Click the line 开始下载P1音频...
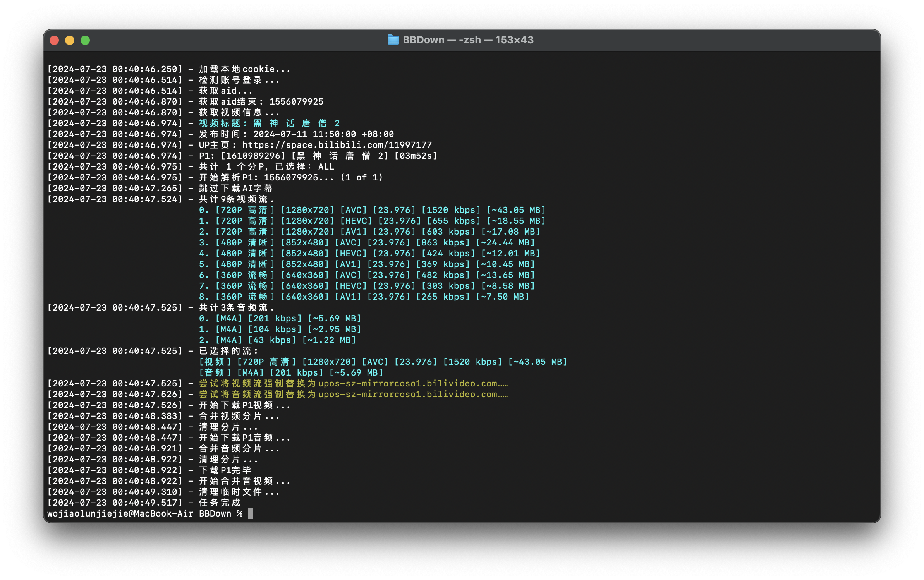This screenshot has height=580, width=924. [x=244, y=438]
